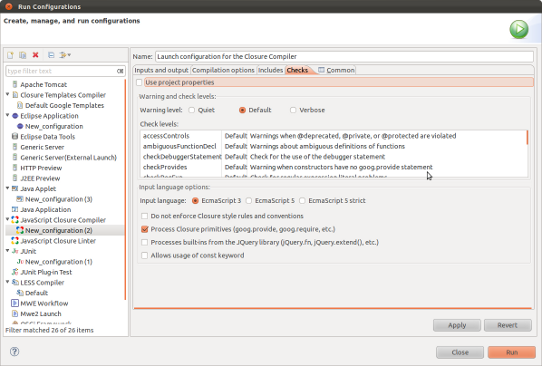Screen dimensions: 542x366
Task: Open the filter configurations dropdown icon
Action: [x=65, y=55]
